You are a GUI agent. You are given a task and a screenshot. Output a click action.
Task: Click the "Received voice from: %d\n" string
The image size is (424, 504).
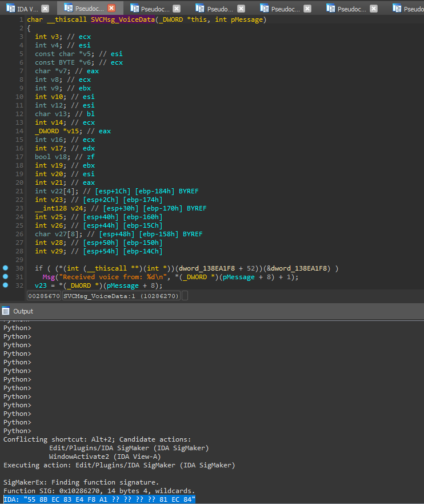point(113,277)
